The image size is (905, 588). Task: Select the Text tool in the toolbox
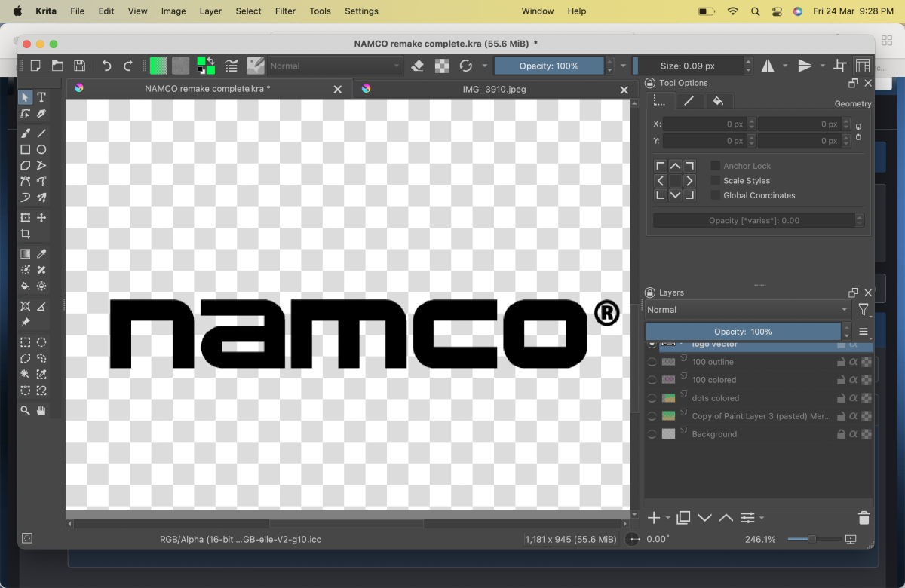41,97
